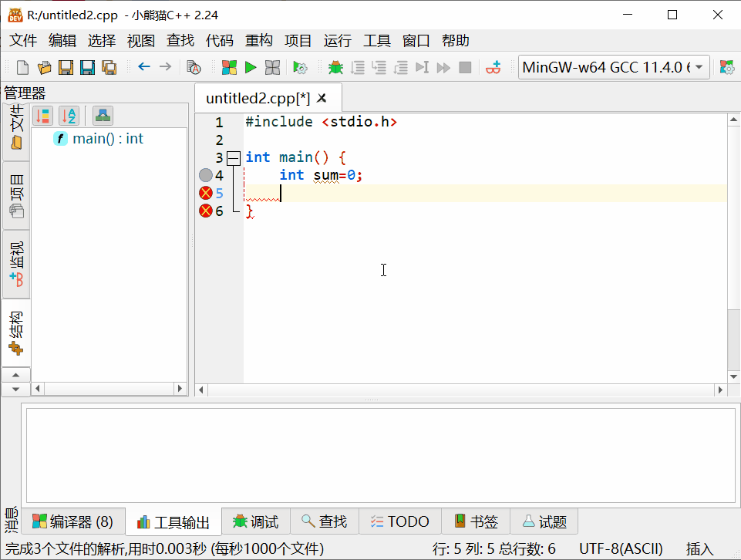
Task: Open a file using folder icon
Action: click(44, 68)
